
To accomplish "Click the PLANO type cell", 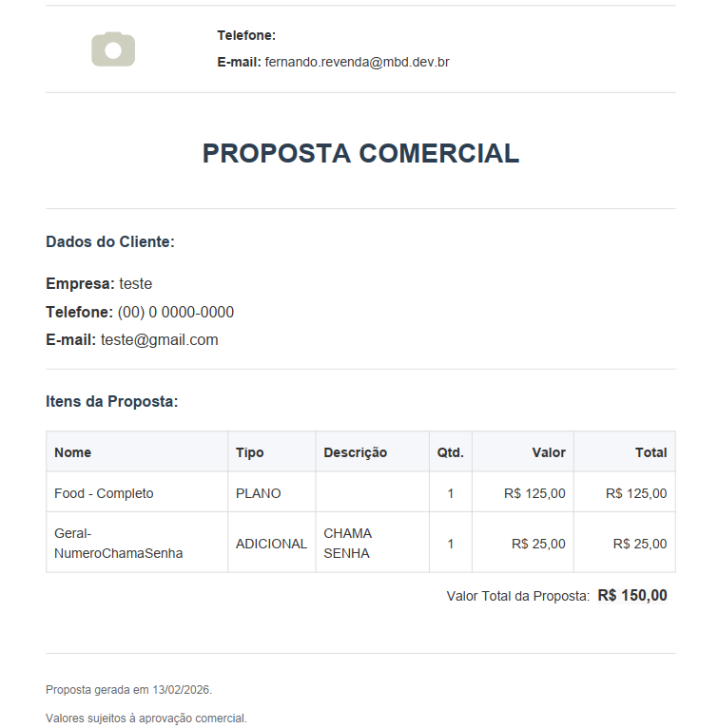I will pyautogui.click(x=259, y=493).
